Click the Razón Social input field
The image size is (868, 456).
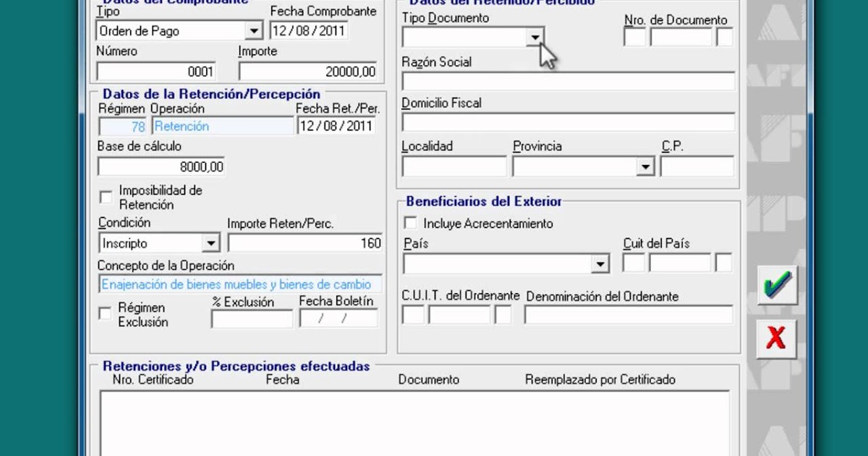coord(569,81)
